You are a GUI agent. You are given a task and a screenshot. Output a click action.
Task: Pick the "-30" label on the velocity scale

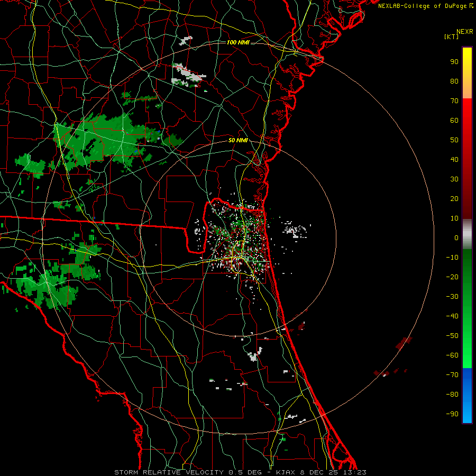[452, 297]
